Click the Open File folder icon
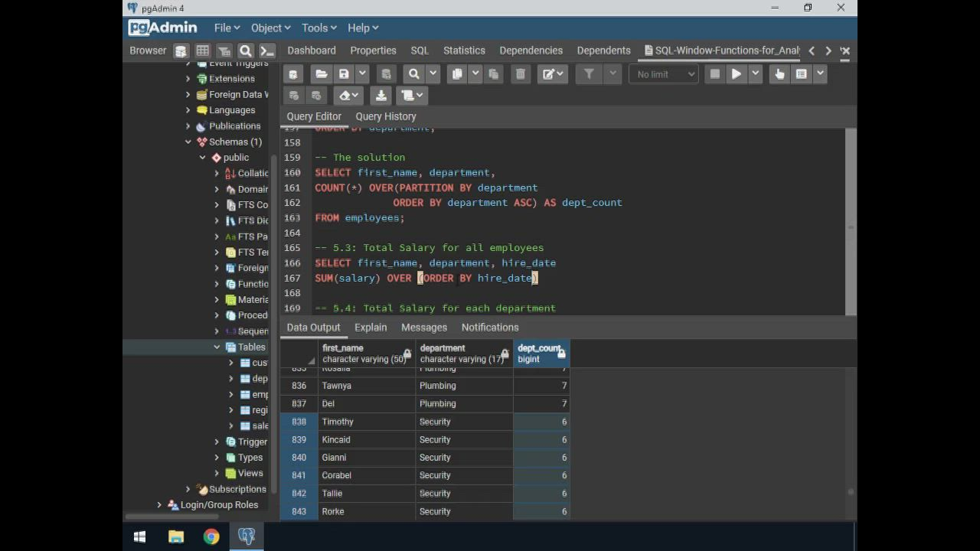The height and width of the screenshot is (551, 980). point(322,74)
